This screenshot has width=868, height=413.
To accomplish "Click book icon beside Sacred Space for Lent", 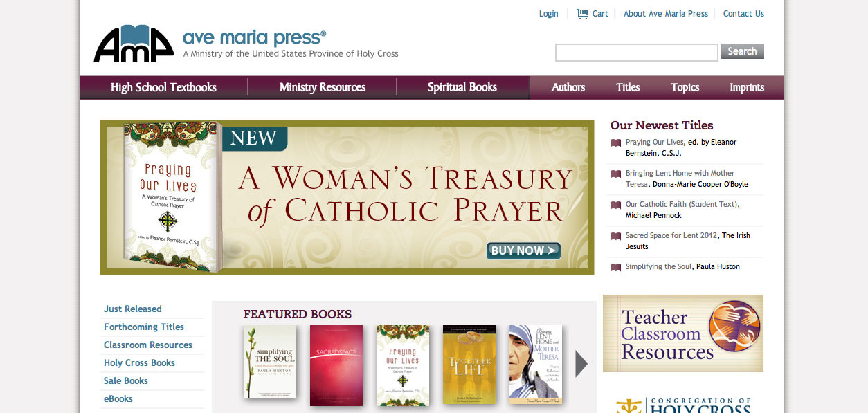I will [x=616, y=236].
